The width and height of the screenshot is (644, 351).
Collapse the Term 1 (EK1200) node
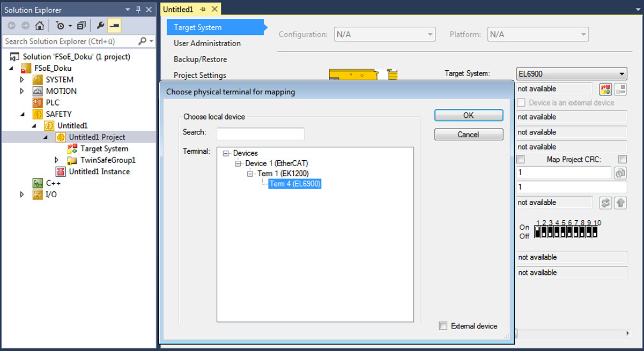pyautogui.click(x=250, y=174)
